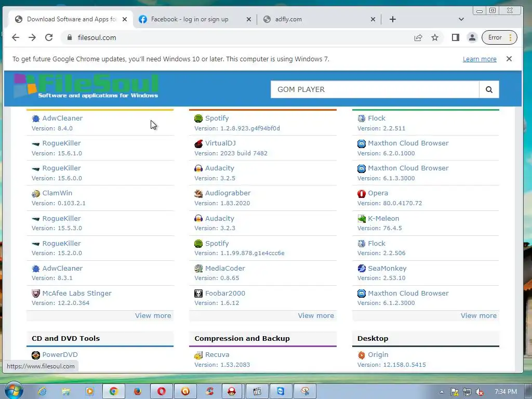Click View more under the Spotify column
Screen dimensions: 532x399
click(316, 315)
